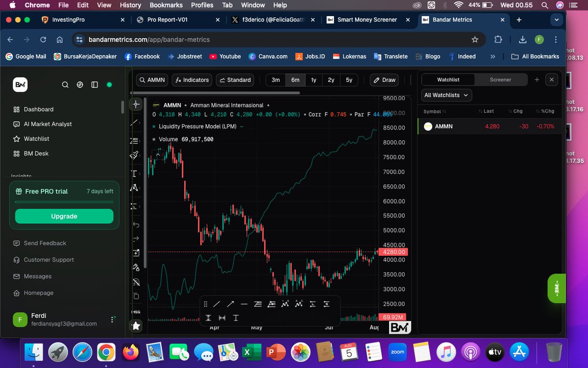Set chart range to 3m
588x368 pixels.
tap(276, 80)
